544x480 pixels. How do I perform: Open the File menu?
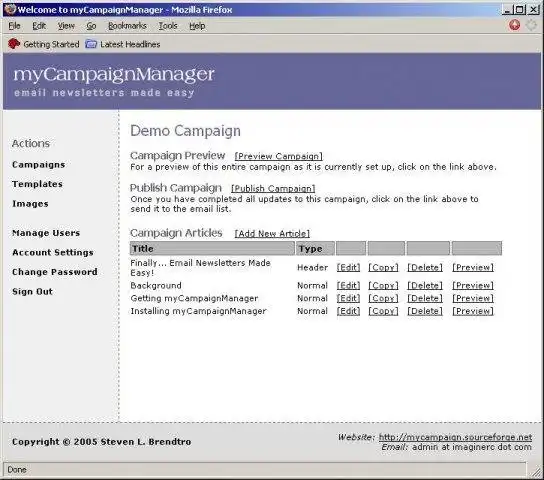(x=14, y=26)
